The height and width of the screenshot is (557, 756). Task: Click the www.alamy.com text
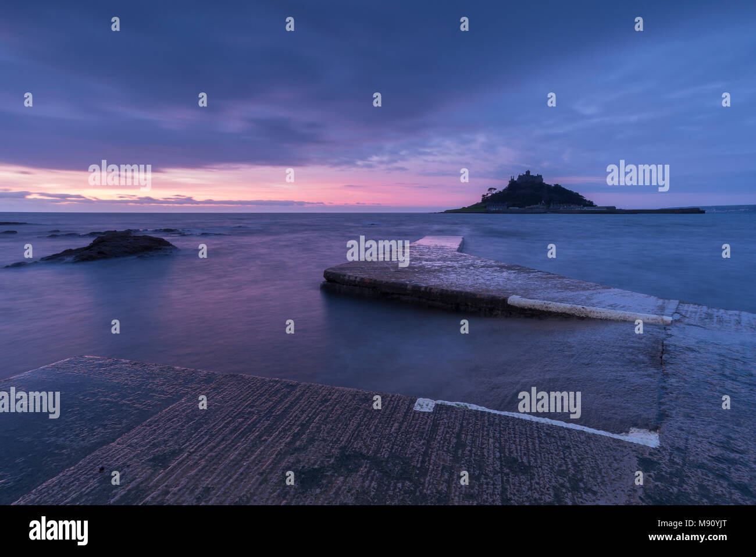[688, 538]
